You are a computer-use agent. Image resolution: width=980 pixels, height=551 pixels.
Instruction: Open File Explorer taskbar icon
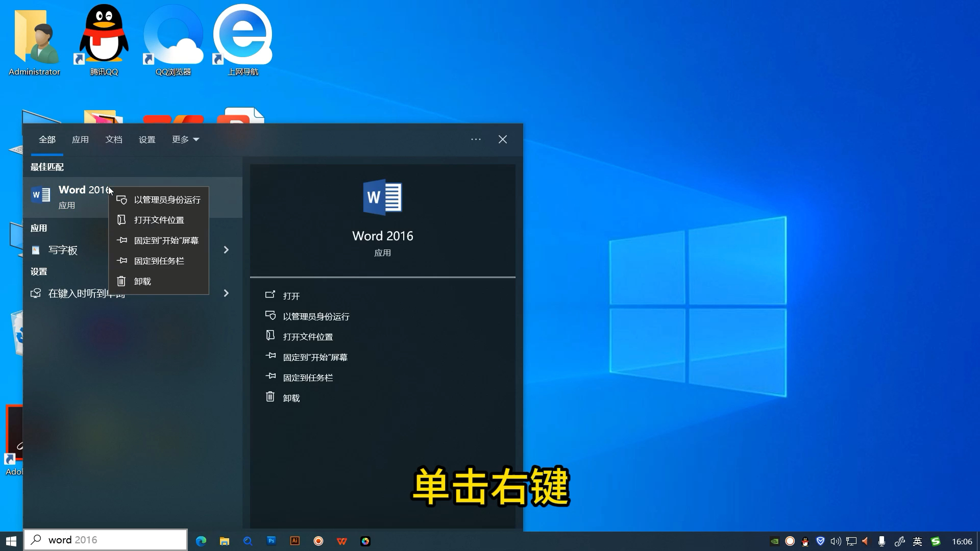tap(224, 540)
